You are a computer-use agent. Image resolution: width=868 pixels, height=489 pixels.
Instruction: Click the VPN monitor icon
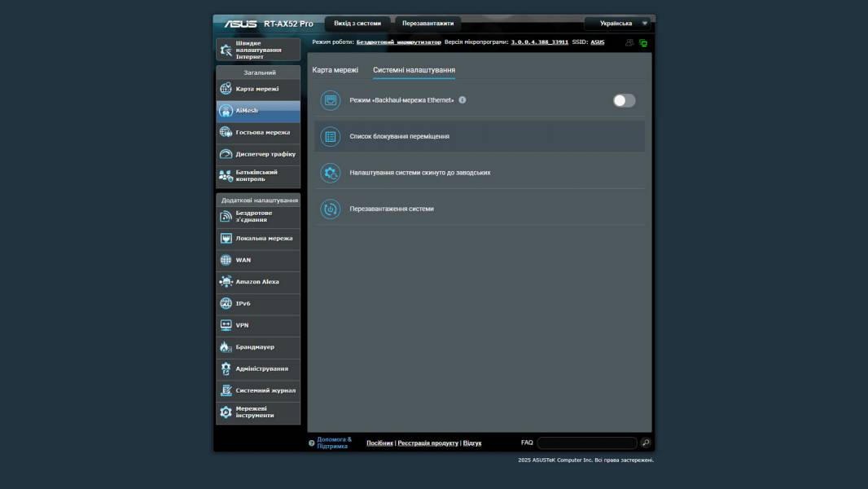coord(226,325)
